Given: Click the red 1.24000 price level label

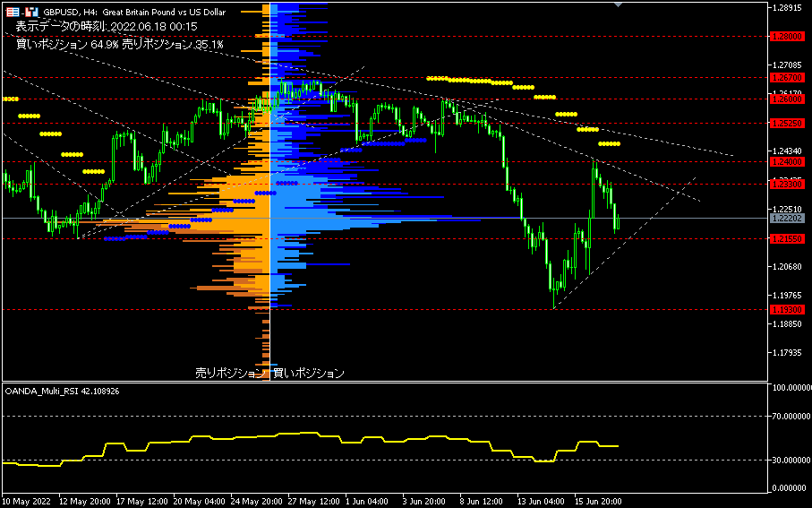Looking at the screenshot, I should tap(787, 162).
